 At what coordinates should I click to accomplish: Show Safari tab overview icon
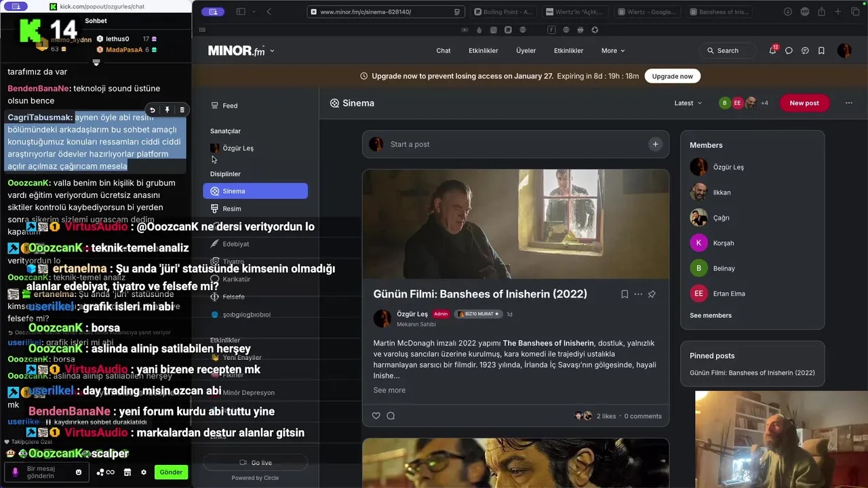(854, 12)
